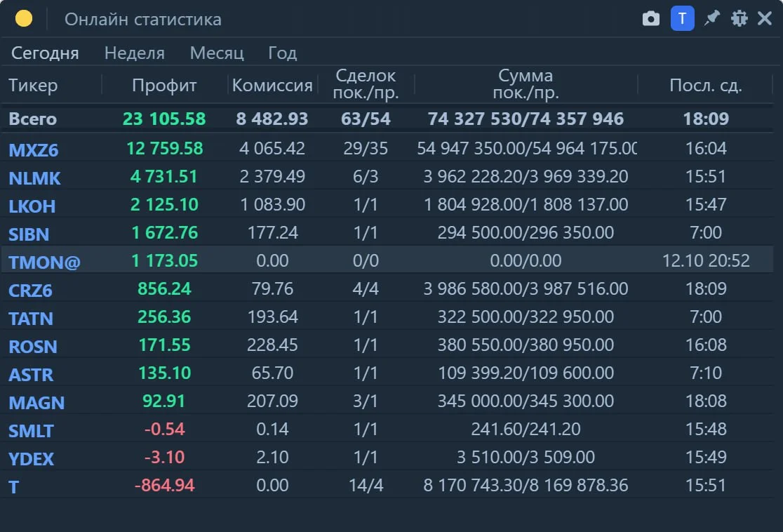Image resolution: width=783 pixels, height=532 pixels.
Task: Click the Всего row label
Action: (x=33, y=119)
